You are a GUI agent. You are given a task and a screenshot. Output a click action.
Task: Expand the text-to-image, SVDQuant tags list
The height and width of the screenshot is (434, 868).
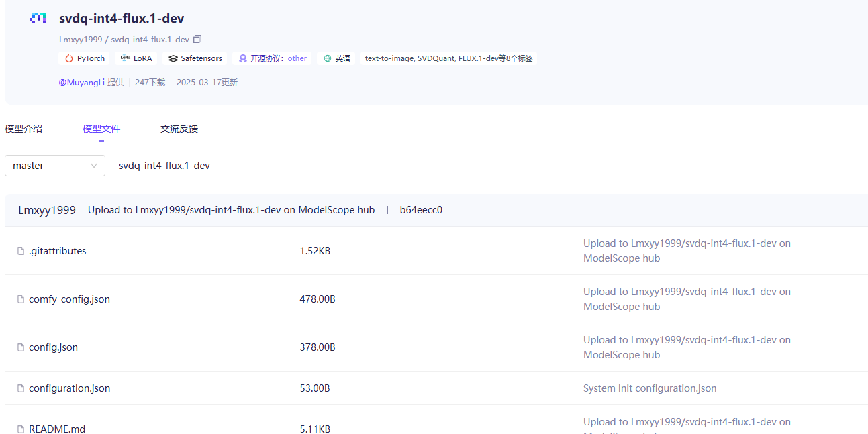coord(448,58)
